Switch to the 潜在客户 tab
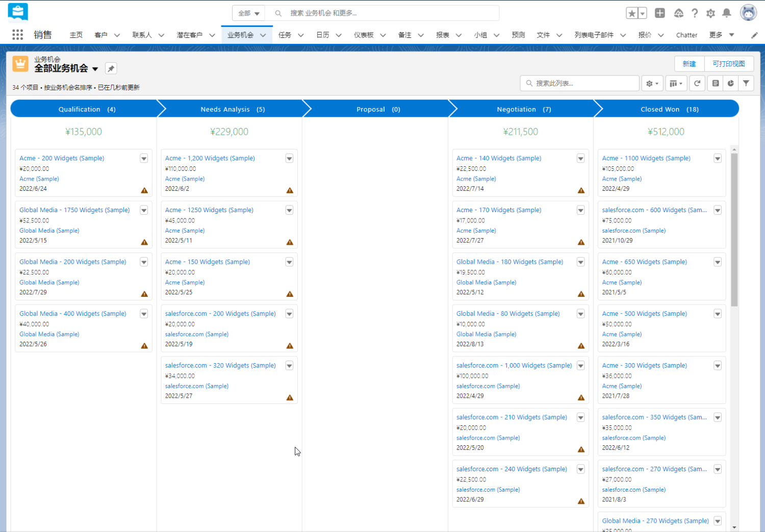 189,35
